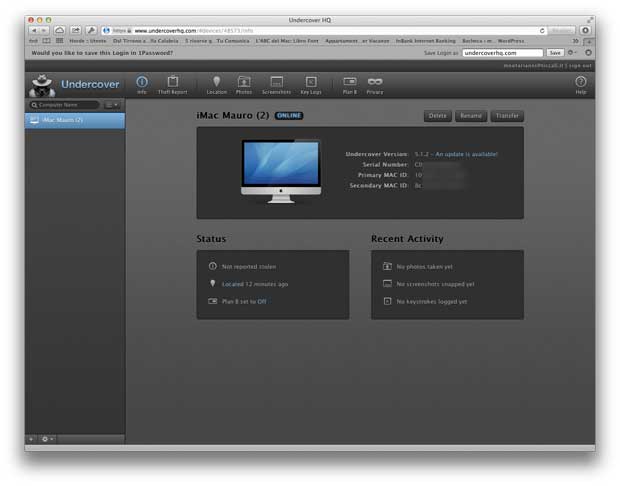Click the iMac thumbnail image
The height and width of the screenshot is (486, 620).
click(281, 172)
